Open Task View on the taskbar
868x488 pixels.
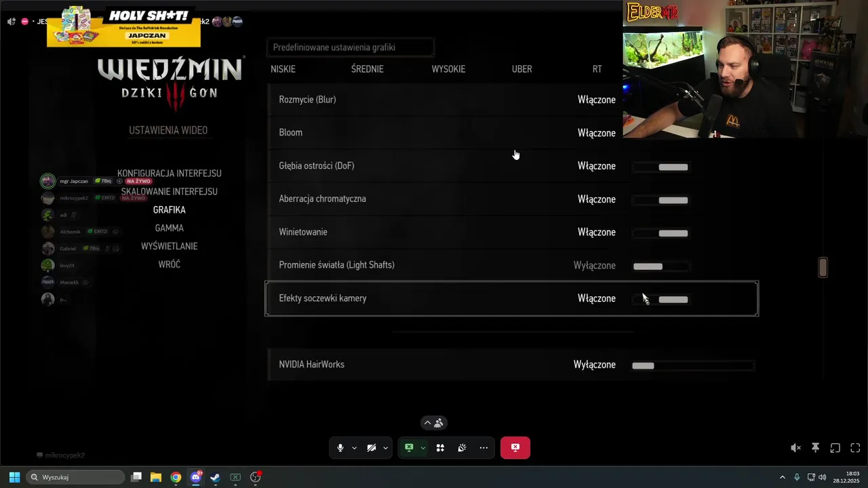(x=136, y=477)
